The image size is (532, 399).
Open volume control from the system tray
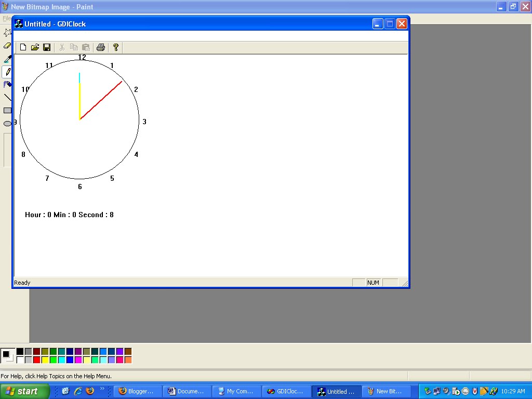(446, 392)
